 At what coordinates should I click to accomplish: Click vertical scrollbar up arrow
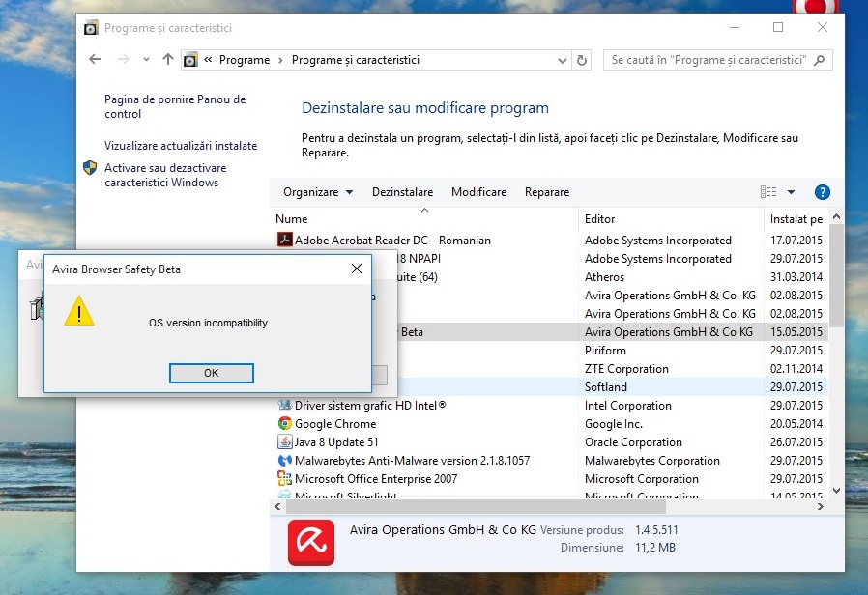pos(836,217)
